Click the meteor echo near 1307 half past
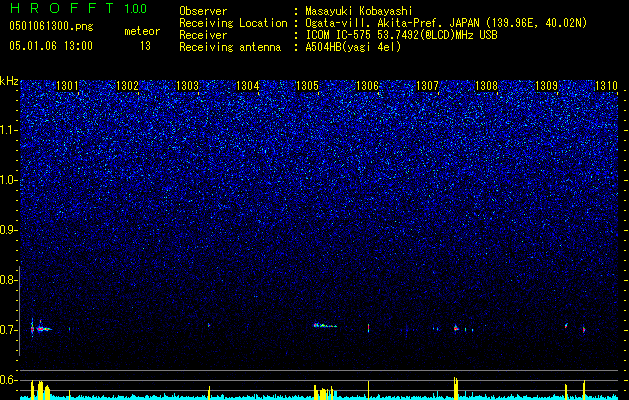 (456, 328)
